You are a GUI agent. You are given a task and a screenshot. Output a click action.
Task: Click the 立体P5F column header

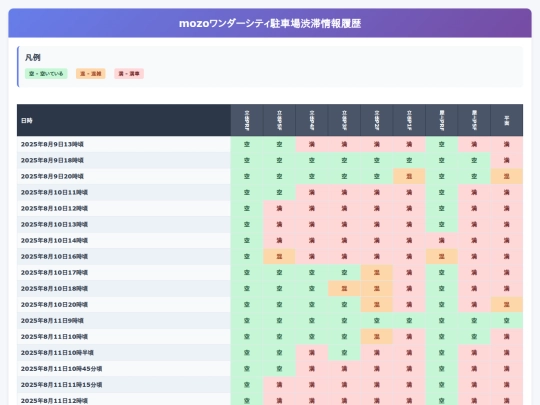279,120
